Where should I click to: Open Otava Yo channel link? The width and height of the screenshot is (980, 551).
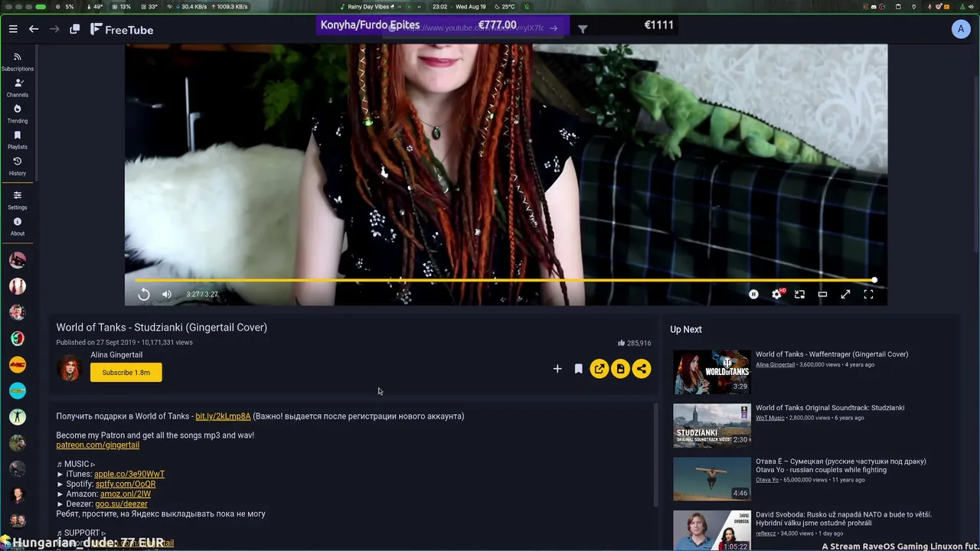[767, 480]
